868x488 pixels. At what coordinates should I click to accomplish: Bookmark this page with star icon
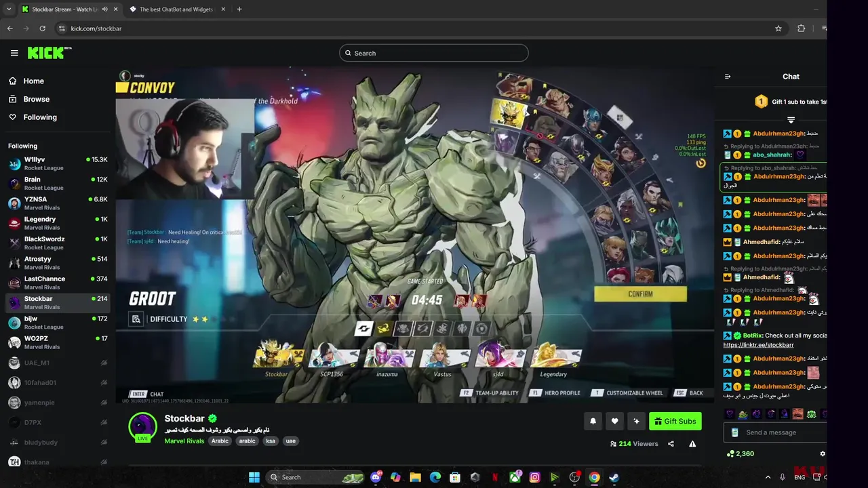(x=778, y=28)
